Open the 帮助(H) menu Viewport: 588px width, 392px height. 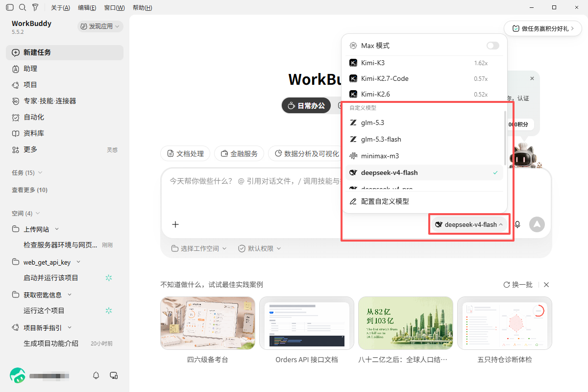coord(142,8)
